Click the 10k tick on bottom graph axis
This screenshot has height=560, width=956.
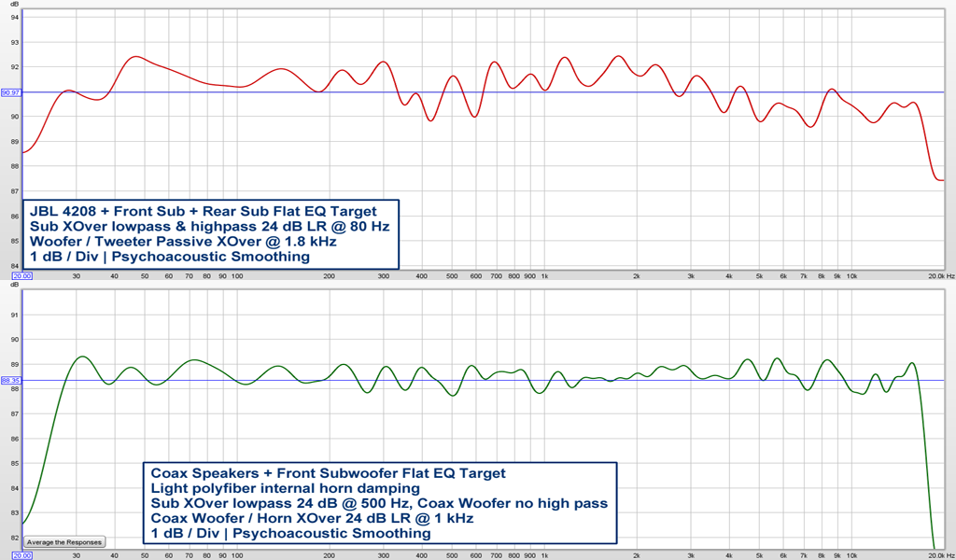point(851,555)
